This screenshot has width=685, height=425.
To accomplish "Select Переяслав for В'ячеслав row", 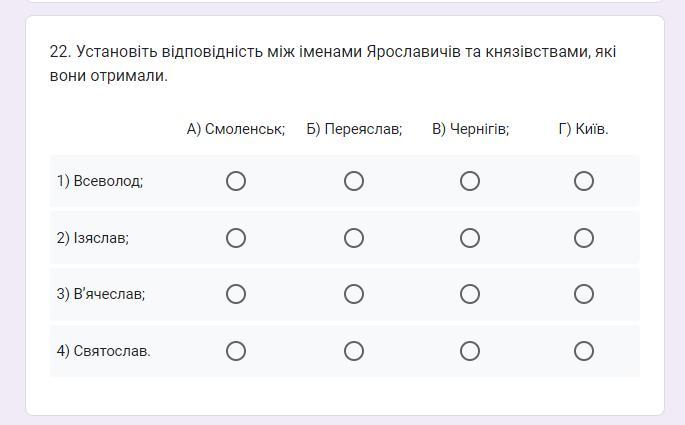I will tap(354, 294).
